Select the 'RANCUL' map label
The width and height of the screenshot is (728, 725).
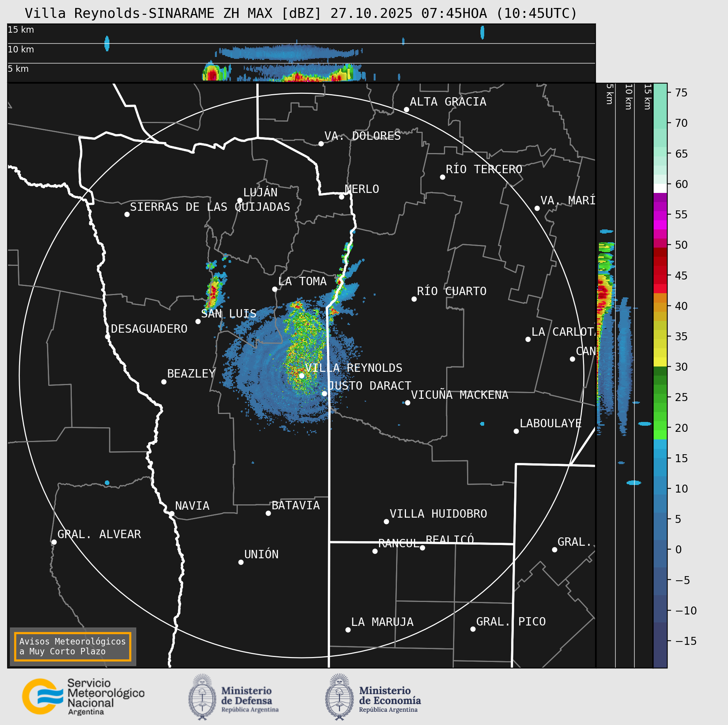[x=399, y=543]
